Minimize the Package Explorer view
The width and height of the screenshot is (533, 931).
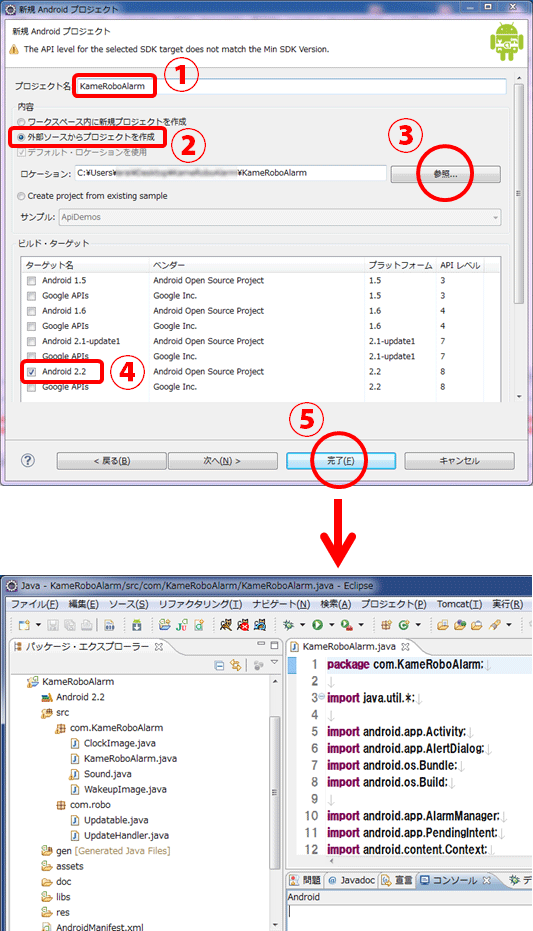pyautogui.click(x=261, y=644)
